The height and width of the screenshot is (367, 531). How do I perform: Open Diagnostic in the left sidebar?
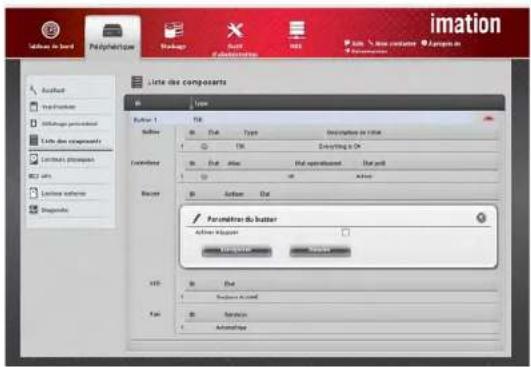pos(70,210)
